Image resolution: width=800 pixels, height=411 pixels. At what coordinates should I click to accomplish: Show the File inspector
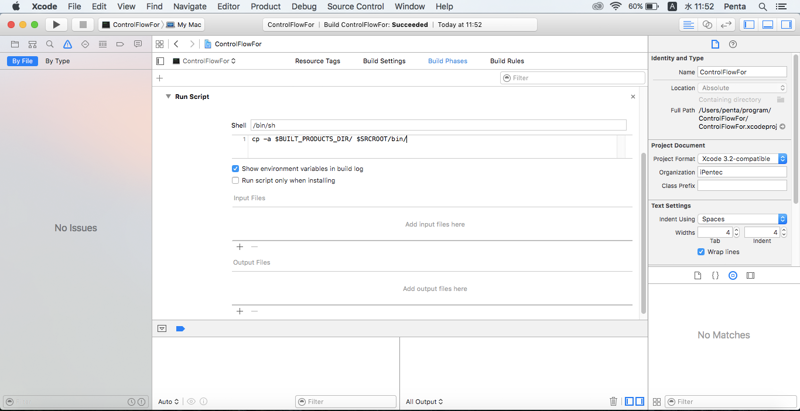(x=715, y=44)
